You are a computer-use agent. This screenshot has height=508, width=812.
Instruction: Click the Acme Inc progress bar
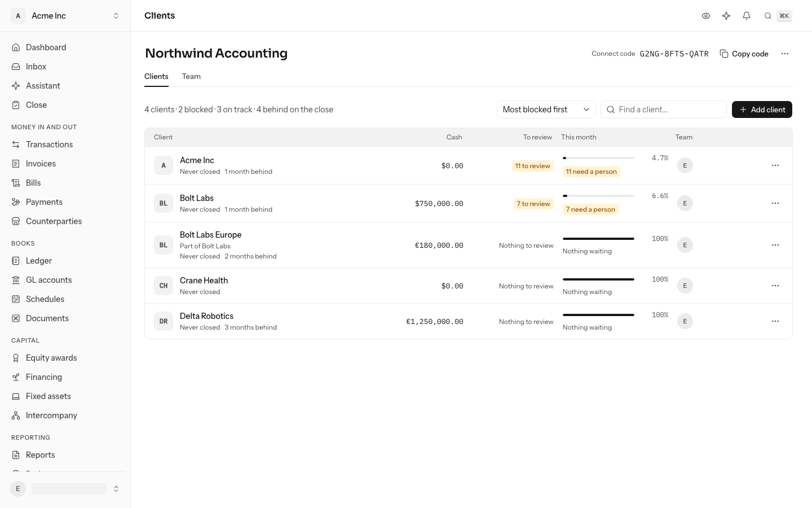point(598,158)
